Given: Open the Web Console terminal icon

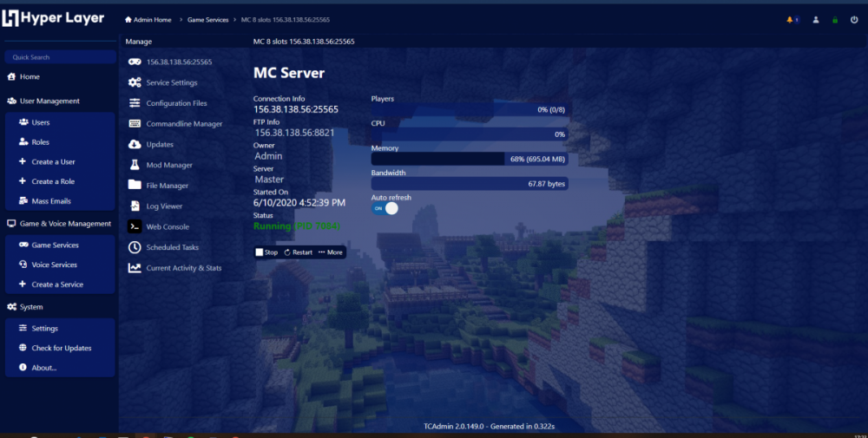Looking at the screenshot, I should click(x=135, y=226).
